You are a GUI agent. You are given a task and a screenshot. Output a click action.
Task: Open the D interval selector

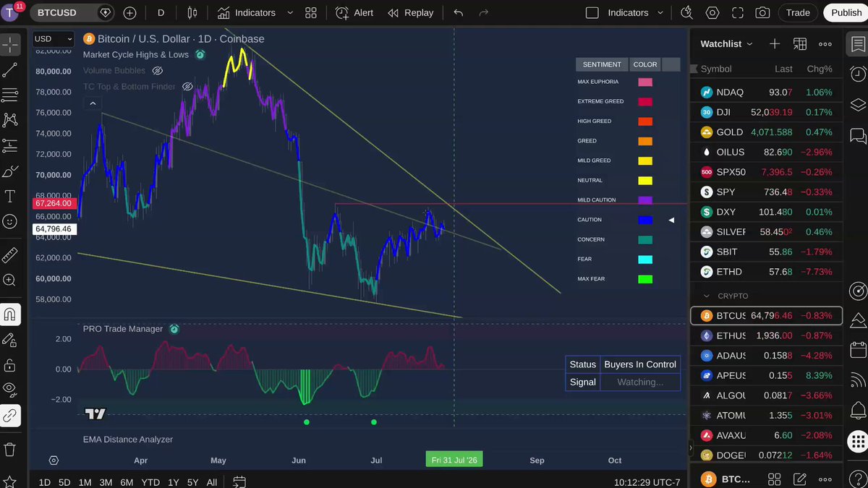(161, 13)
